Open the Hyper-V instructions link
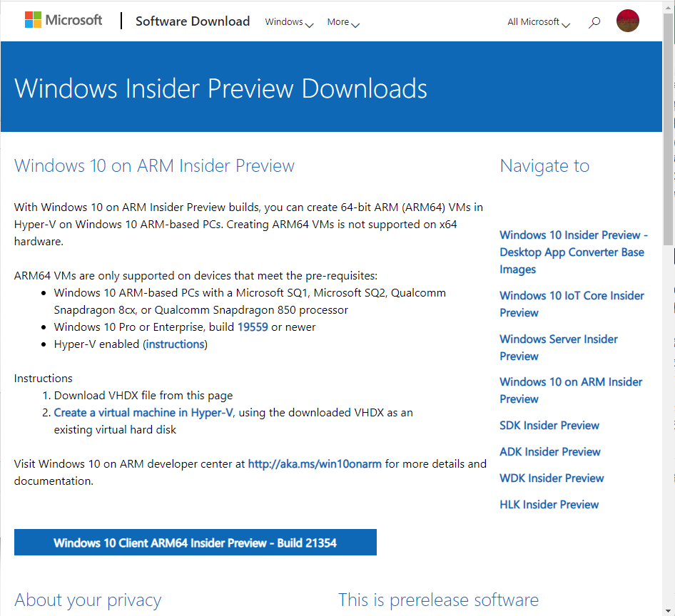This screenshot has height=616, width=675. [x=176, y=344]
